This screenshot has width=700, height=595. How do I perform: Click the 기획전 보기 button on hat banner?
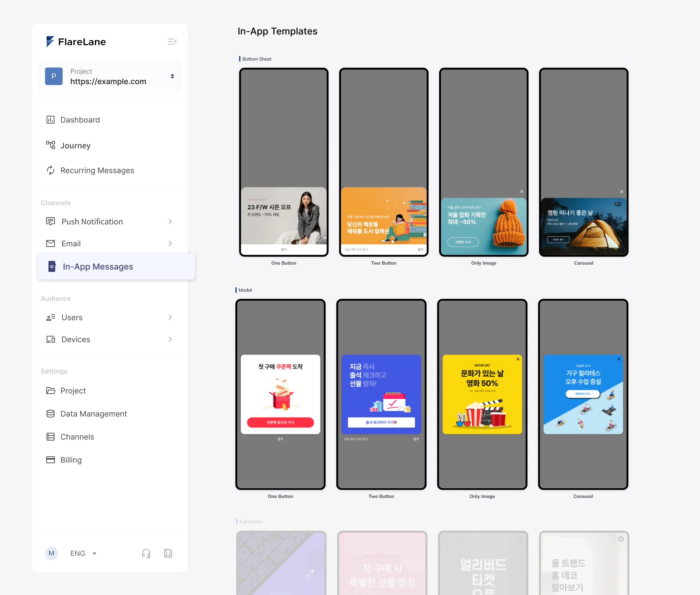click(463, 242)
